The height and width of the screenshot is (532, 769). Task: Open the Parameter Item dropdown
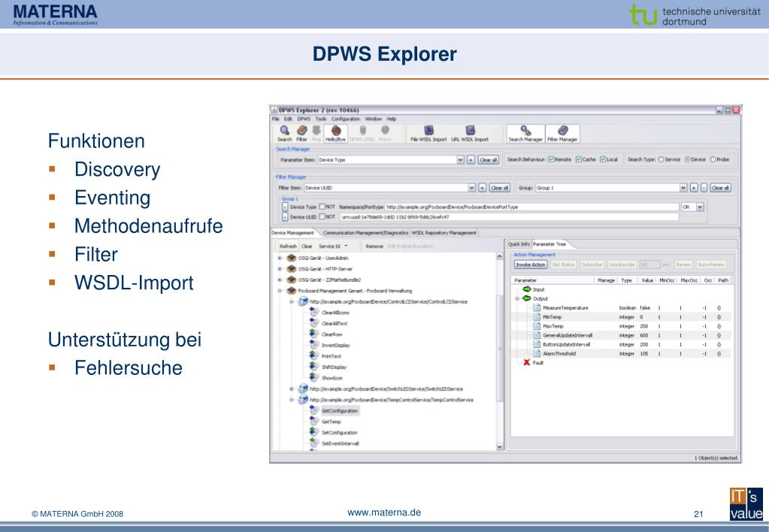point(460,160)
